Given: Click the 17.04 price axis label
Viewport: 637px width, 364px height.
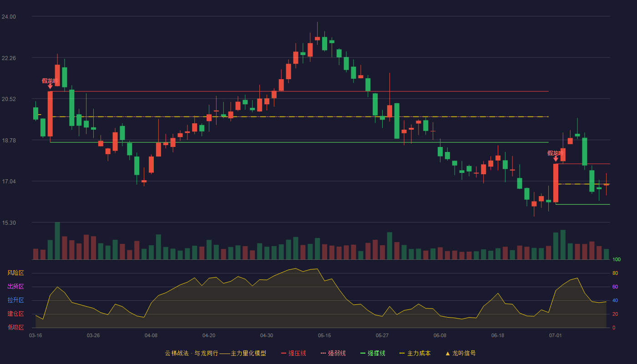Looking at the screenshot, I should [x=9, y=182].
